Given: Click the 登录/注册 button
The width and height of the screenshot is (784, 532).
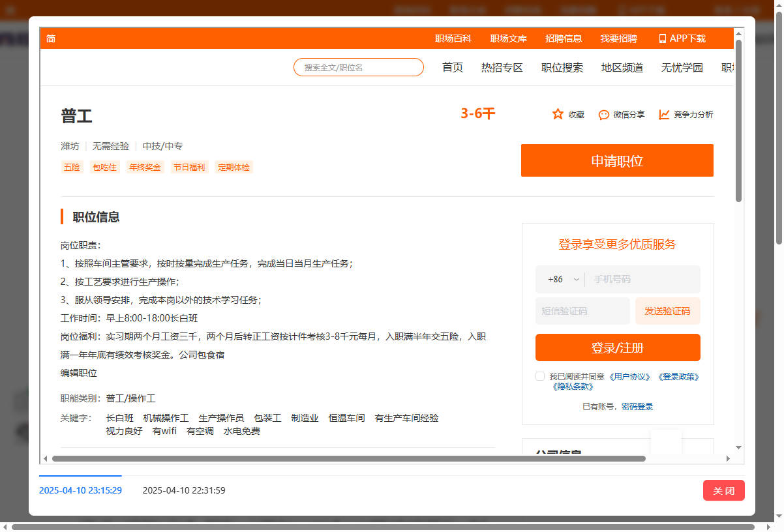Looking at the screenshot, I should click(617, 347).
